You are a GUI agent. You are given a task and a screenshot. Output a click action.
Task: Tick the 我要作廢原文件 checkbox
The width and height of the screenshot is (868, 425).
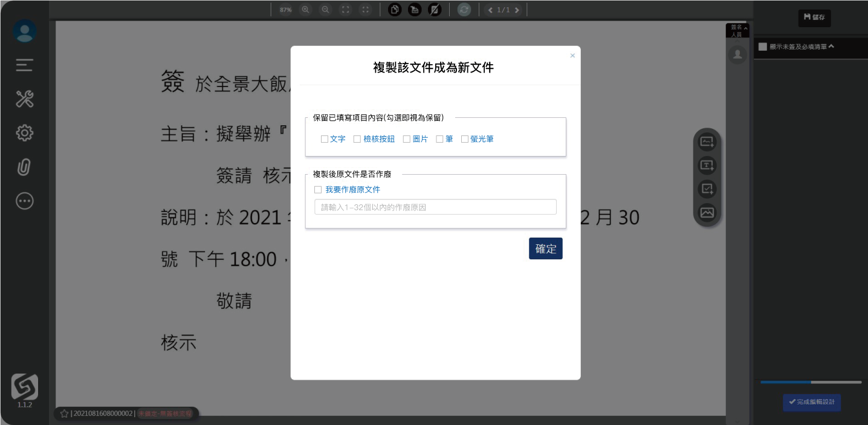click(318, 190)
